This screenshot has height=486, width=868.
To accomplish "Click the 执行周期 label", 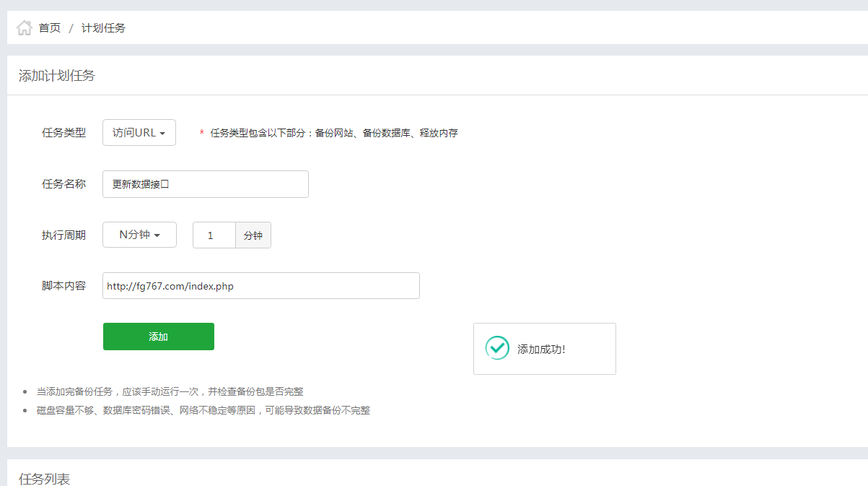I will click(63, 235).
